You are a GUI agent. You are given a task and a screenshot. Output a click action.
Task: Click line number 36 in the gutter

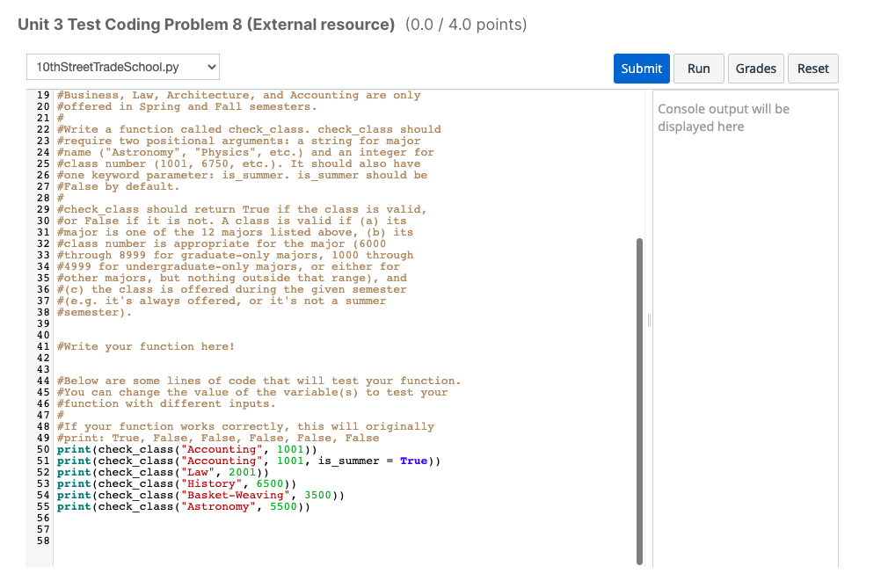point(43,289)
